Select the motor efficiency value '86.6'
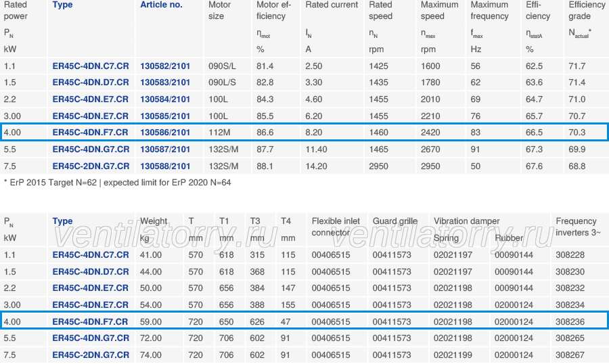This screenshot has width=609, height=364. tap(265, 133)
